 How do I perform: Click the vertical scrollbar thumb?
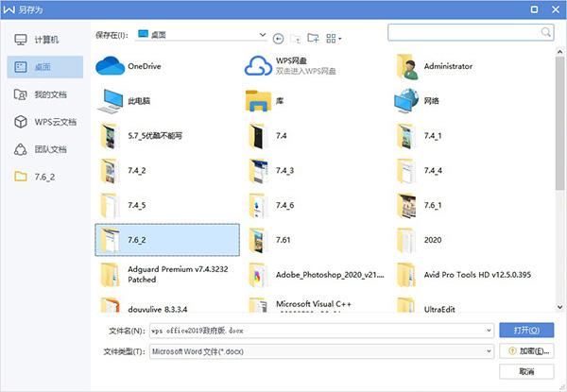pos(559,123)
